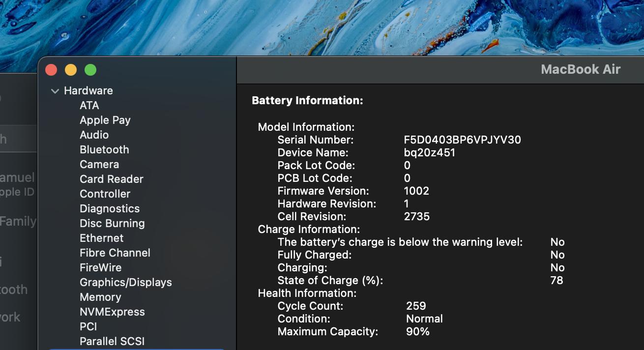Open Card Reader information
The height and width of the screenshot is (350, 644).
112,179
